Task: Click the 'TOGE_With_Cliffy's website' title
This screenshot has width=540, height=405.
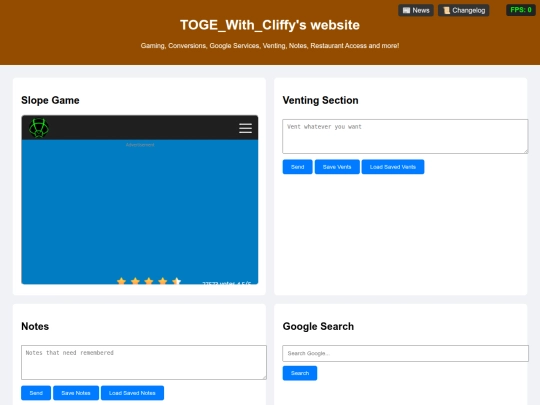Action: (x=270, y=25)
